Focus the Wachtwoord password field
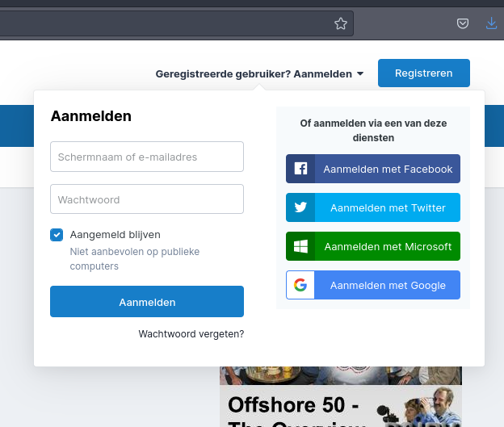Image resolution: width=504 pixels, height=427 pixels. pyautogui.click(x=147, y=199)
